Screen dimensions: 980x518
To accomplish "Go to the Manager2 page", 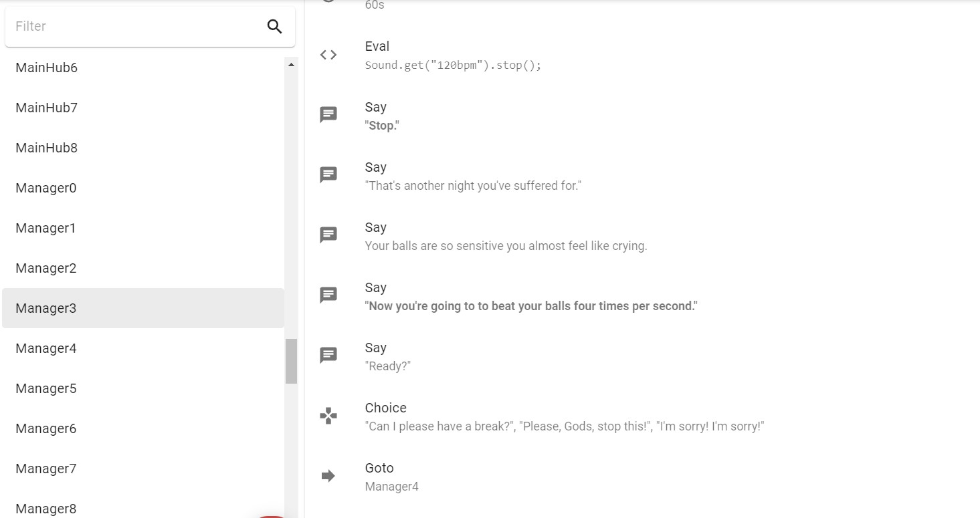I will click(143, 268).
